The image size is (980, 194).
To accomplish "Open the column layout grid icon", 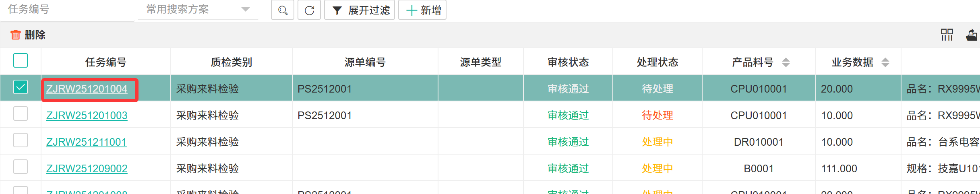I will click(x=947, y=35).
